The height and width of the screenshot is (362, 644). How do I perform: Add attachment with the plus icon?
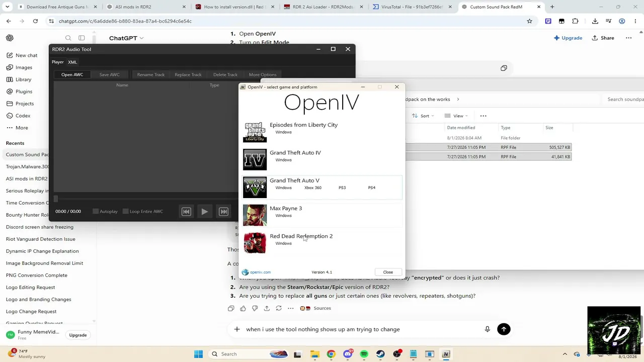click(236, 329)
